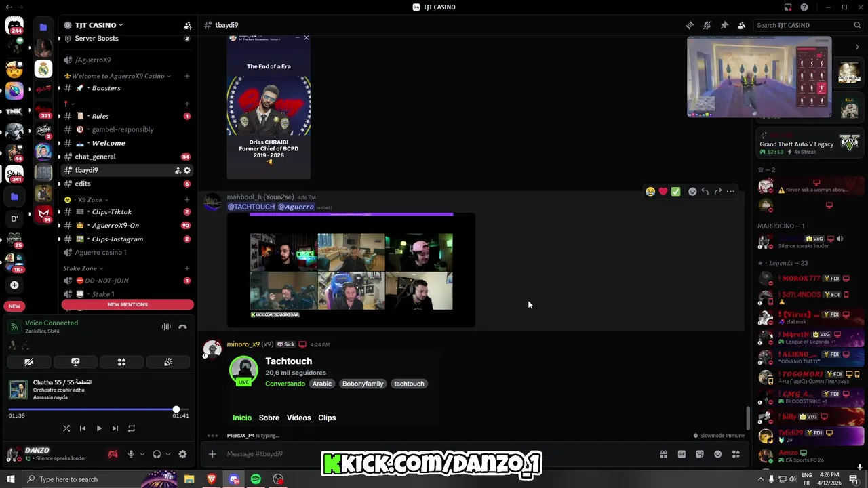This screenshot has width=868, height=488.
Task: Play the Chatha 55 track
Action: pyautogui.click(x=99, y=428)
